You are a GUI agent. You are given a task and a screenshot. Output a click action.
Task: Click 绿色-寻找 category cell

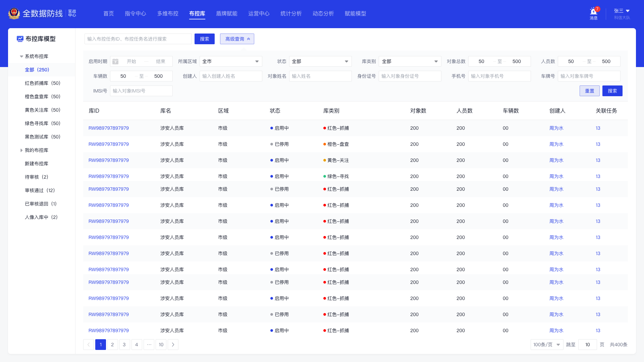(x=336, y=176)
